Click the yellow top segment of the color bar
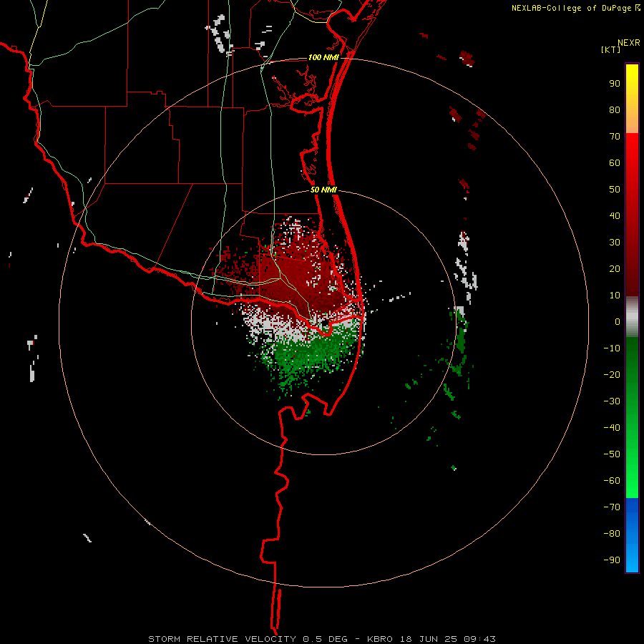The image size is (644, 644). [632, 99]
